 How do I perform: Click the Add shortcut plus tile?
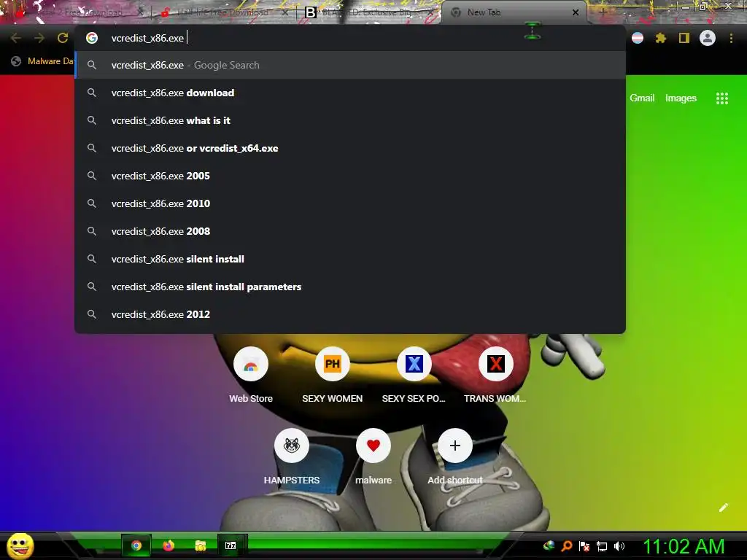tap(455, 457)
